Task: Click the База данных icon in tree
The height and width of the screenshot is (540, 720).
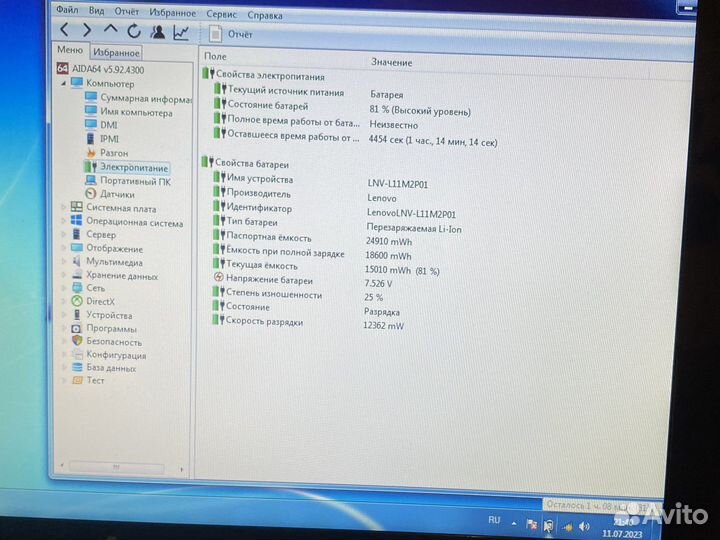Action: pyautogui.click(x=77, y=367)
